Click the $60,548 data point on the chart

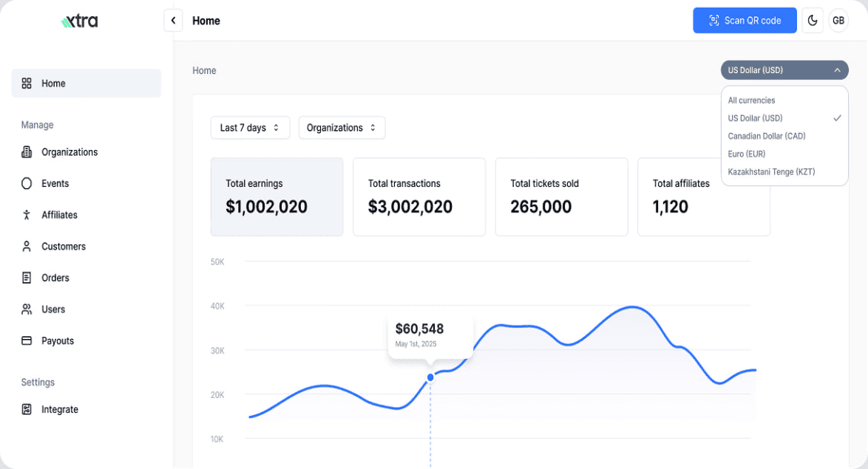tap(430, 377)
